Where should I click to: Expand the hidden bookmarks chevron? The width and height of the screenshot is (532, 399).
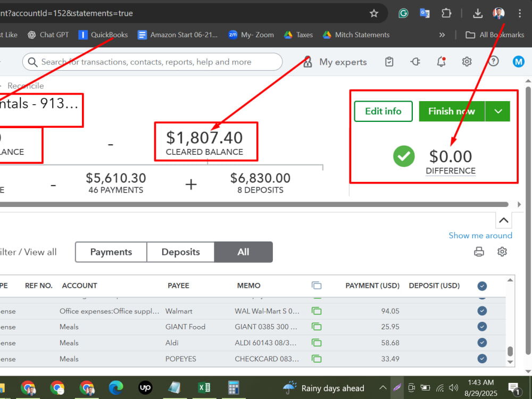pyautogui.click(x=442, y=35)
